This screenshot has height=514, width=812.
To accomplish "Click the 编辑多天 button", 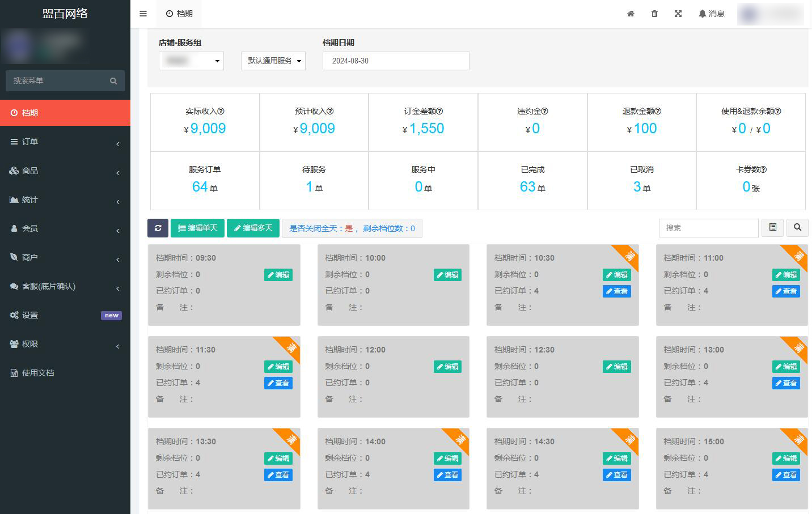I will click(253, 228).
